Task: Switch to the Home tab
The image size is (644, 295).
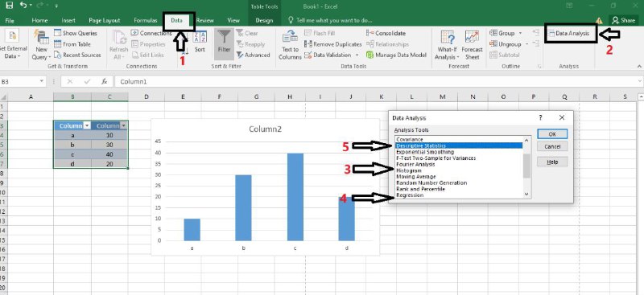Action: [x=39, y=20]
